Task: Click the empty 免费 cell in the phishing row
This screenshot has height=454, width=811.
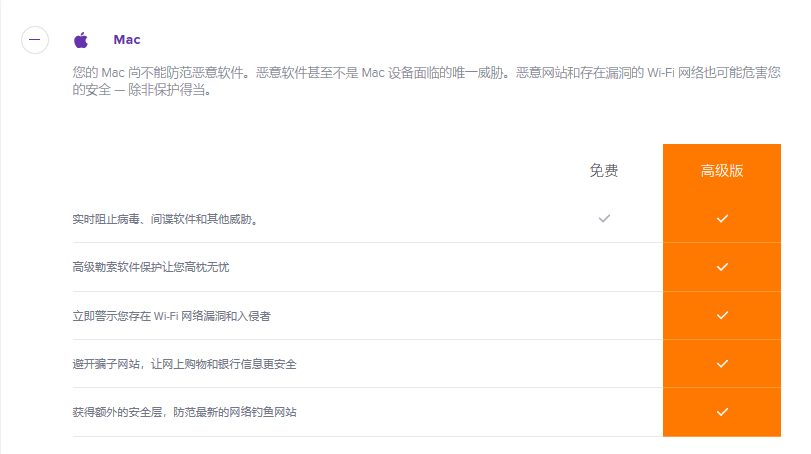Action: 603,412
